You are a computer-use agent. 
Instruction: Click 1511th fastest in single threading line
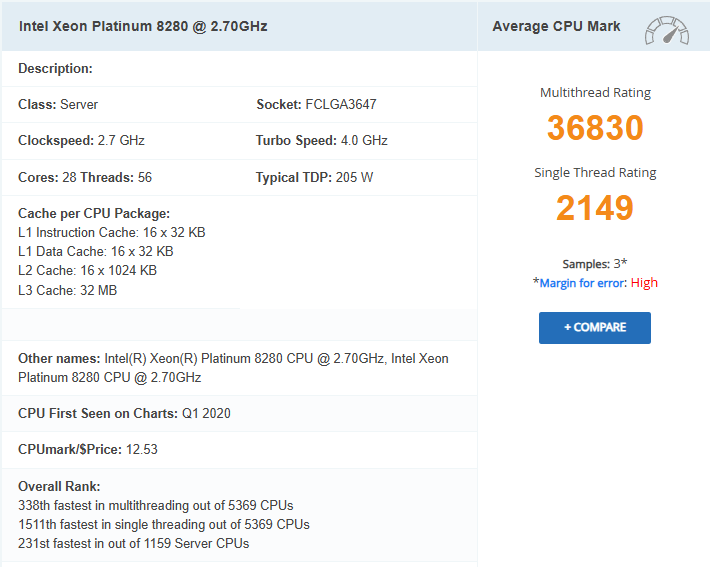pyautogui.click(x=164, y=524)
